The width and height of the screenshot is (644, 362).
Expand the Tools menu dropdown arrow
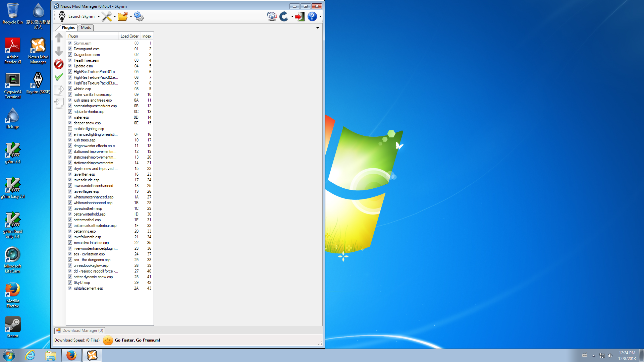click(115, 16)
